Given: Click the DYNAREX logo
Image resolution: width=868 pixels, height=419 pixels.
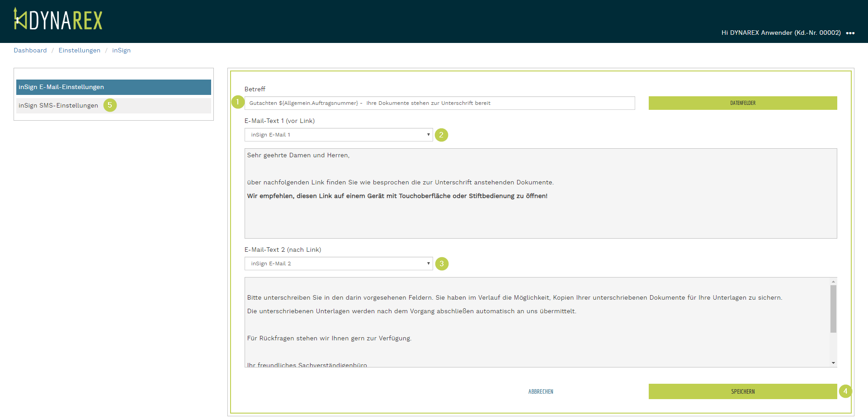Looking at the screenshot, I should click(58, 19).
